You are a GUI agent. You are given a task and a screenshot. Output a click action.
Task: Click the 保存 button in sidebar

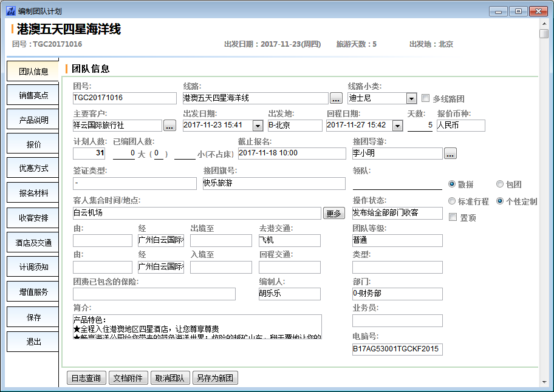pyautogui.click(x=33, y=317)
